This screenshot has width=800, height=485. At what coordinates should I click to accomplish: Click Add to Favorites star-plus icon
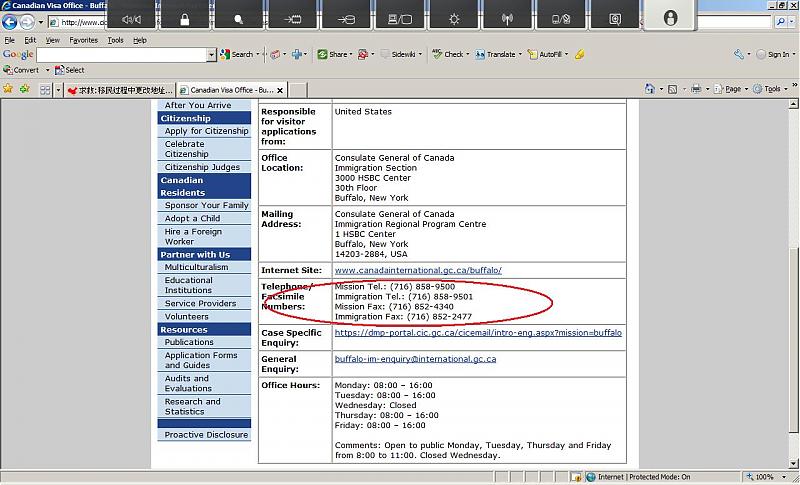tap(24, 89)
